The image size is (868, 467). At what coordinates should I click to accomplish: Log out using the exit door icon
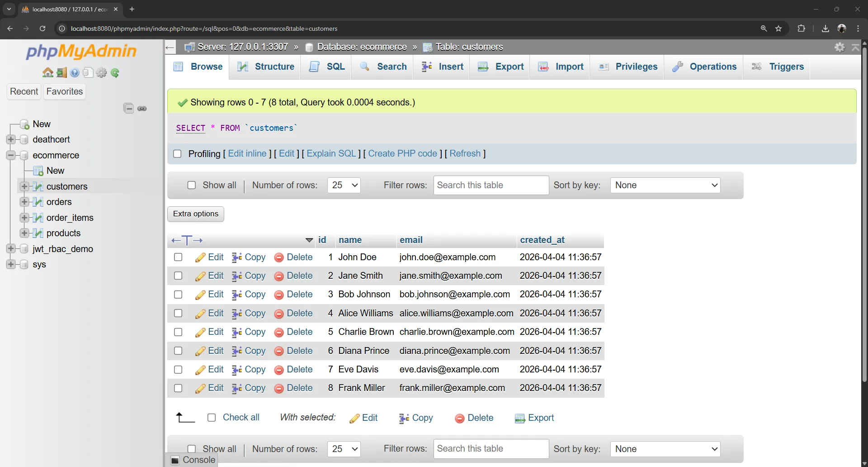(x=61, y=72)
